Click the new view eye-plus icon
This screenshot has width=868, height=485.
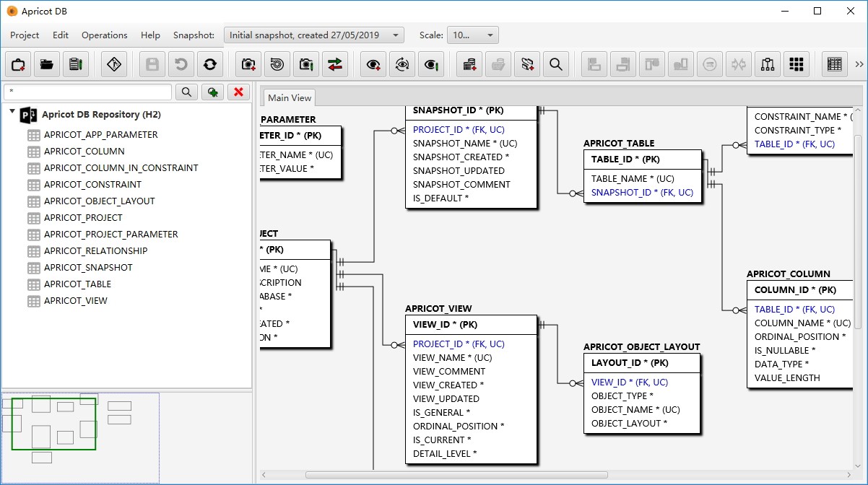coord(373,64)
